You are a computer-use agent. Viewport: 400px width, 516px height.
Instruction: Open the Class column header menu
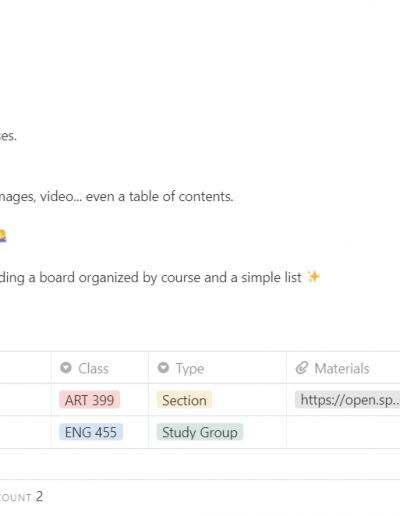pos(100,368)
